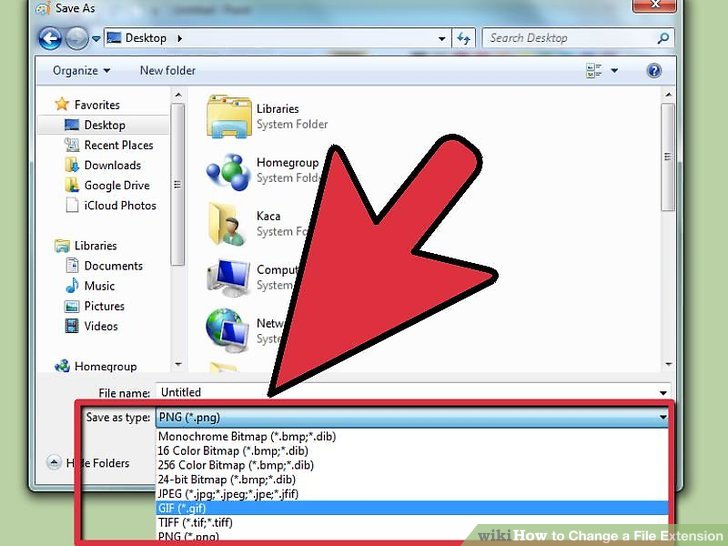Choose 16 Color Bitmap from type list
The height and width of the screenshot is (546, 728).
[x=412, y=451]
